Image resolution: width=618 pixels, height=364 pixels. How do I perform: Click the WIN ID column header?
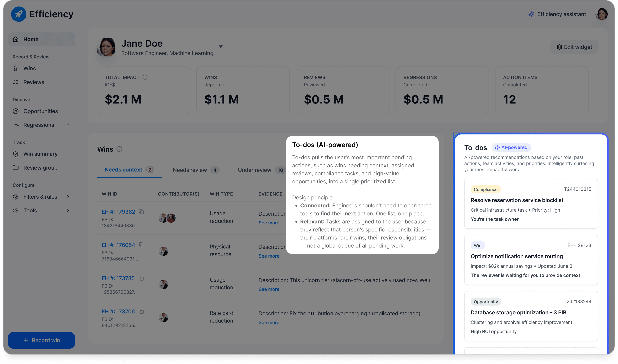pos(110,194)
